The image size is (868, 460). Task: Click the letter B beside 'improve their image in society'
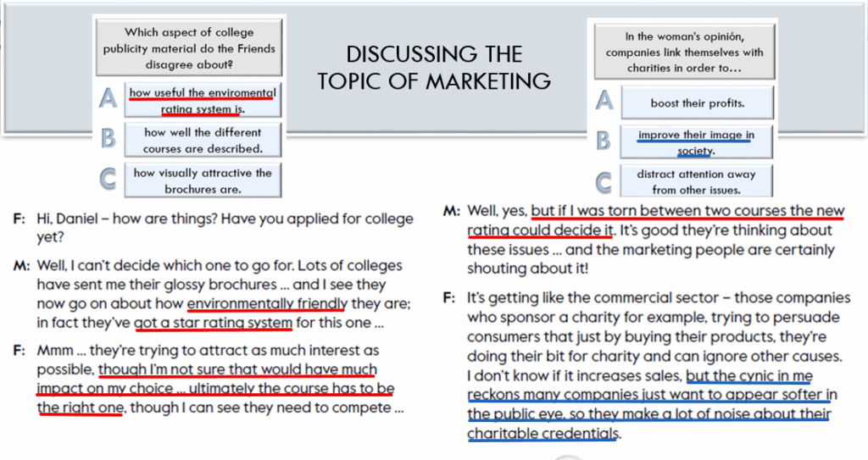pos(604,141)
